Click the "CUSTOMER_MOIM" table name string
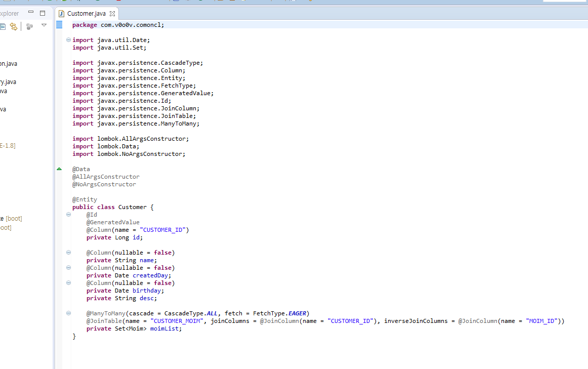The height and width of the screenshot is (369, 588). [x=177, y=321]
